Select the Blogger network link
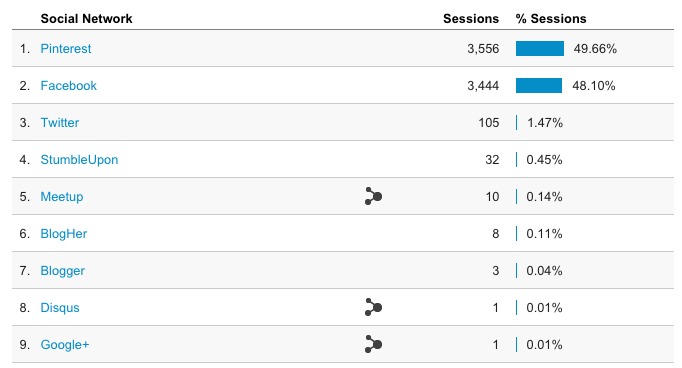Viewport: 682px width, 368px height. [63, 271]
